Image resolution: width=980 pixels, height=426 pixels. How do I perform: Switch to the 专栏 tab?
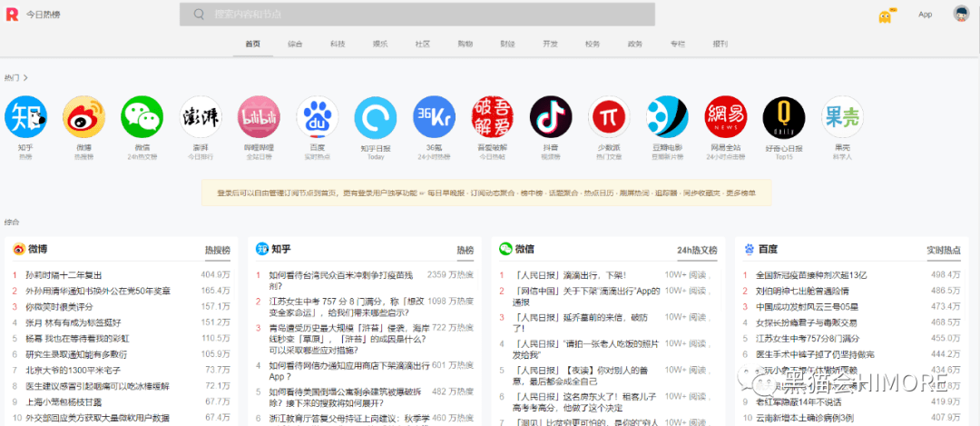[678, 45]
